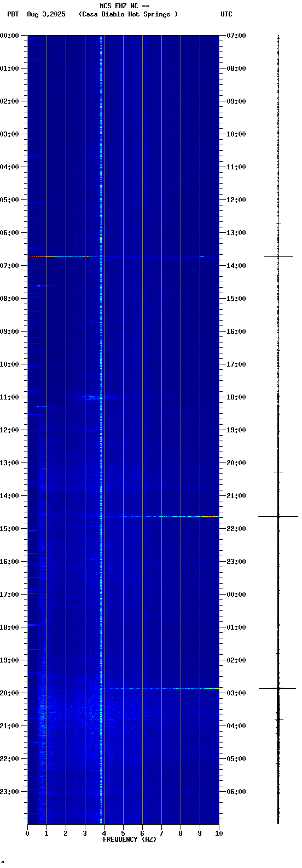Click the faint low-frequency blip after 07:30 PDT

[43, 285]
